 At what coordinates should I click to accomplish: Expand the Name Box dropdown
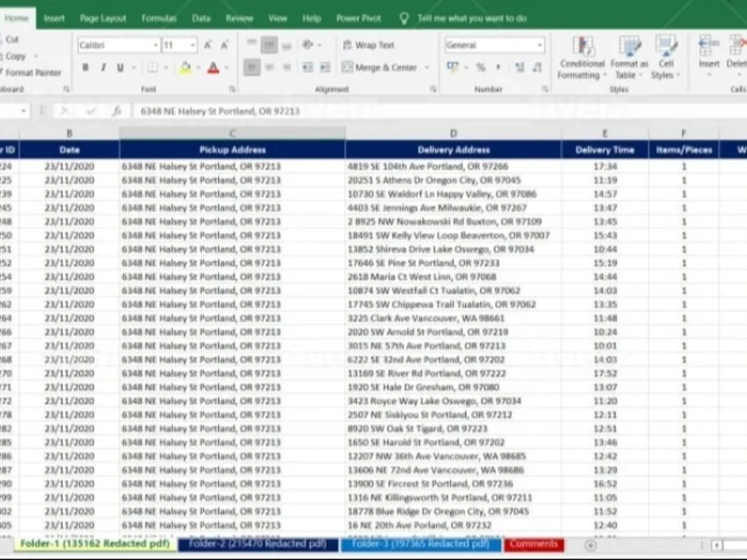[x=23, y=111]
